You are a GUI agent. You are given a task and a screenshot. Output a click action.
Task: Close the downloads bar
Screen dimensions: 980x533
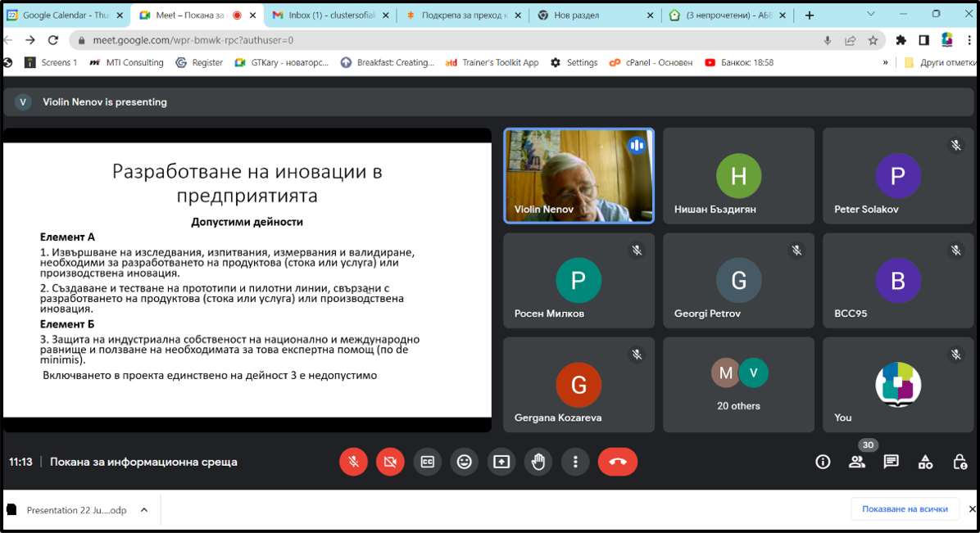[x=972, y=508]
